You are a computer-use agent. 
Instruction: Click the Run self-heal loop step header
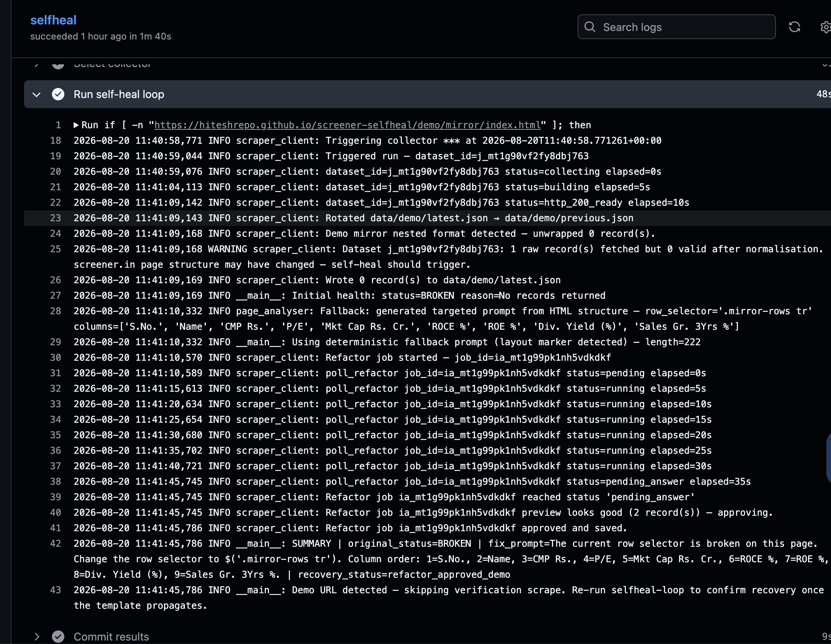point(427,94)
